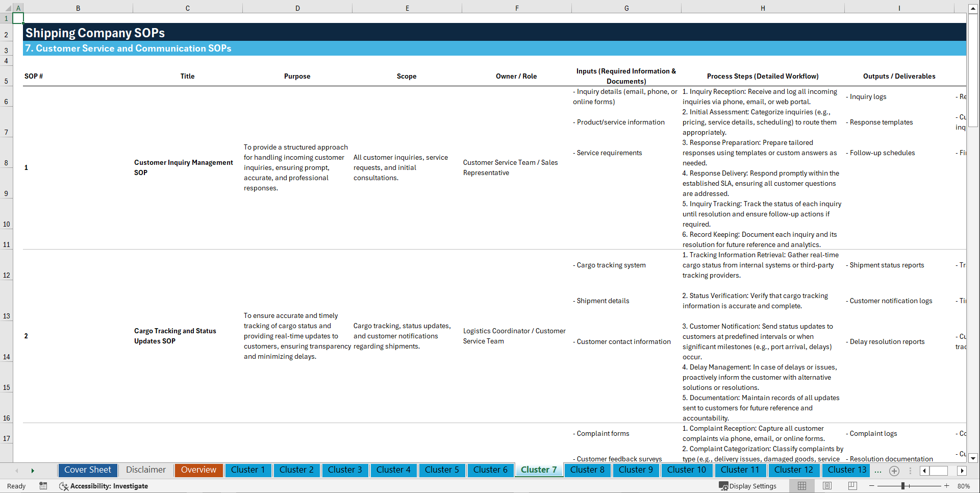The width and height of the screenshot is (980, 493).
Task: Add a new worksheet with the plus icon
Action: pyautogui.click(x=894, y=471)
